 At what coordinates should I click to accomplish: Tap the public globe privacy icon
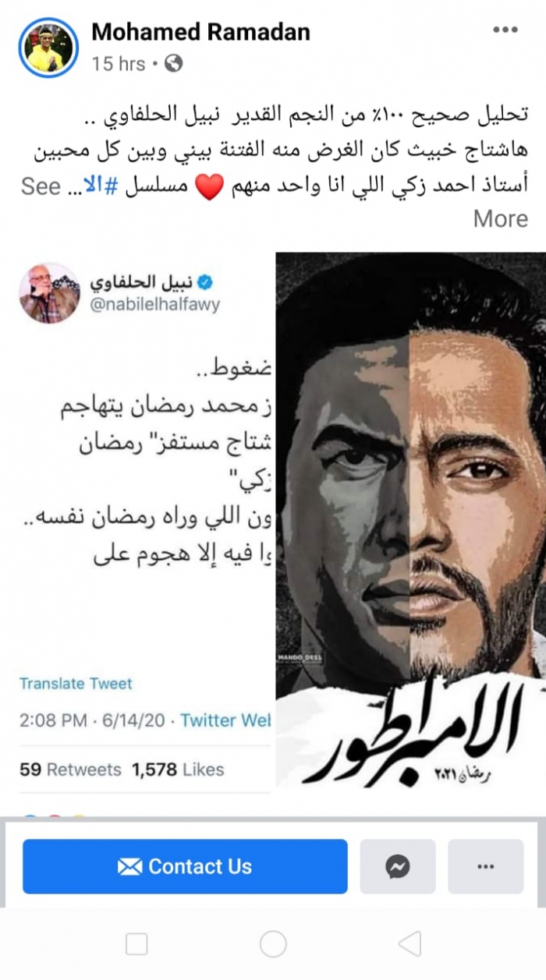click(174, 64)
